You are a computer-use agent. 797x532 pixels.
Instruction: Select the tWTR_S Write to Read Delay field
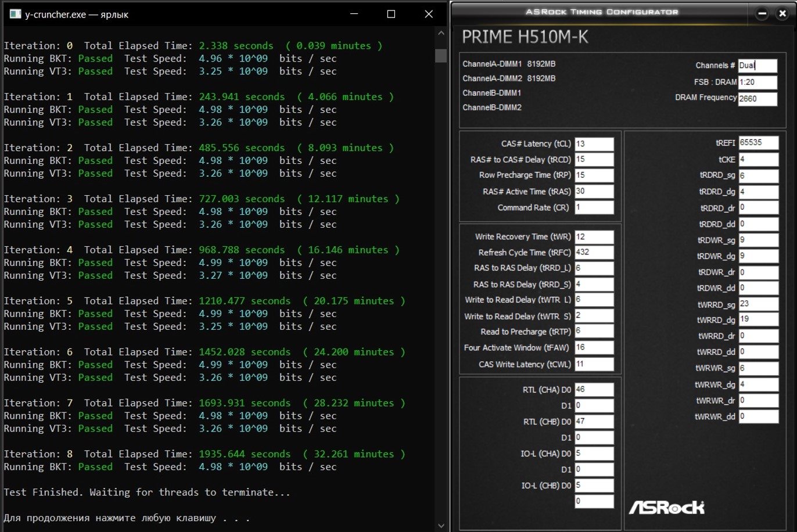pos(594,316)
